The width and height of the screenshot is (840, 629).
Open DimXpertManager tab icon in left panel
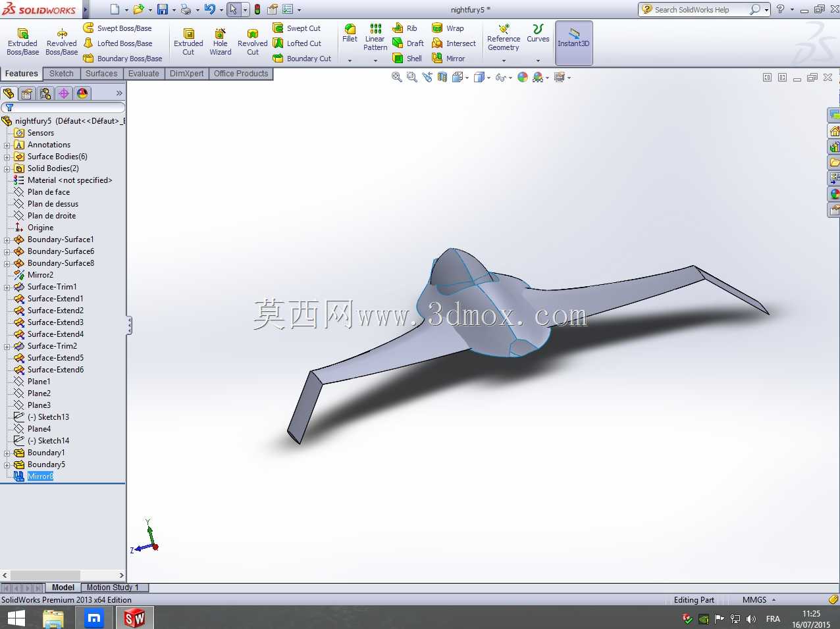point(64,93)
